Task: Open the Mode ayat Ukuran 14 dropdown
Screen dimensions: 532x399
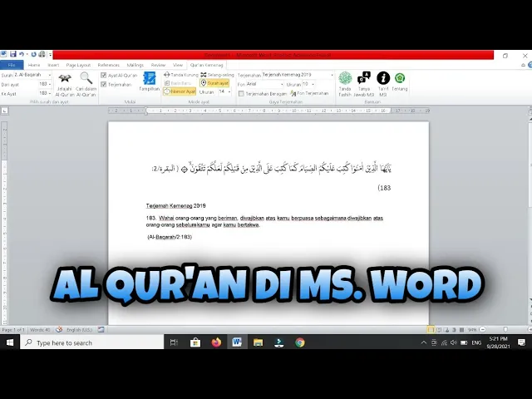Action: [x=229, y=91]
